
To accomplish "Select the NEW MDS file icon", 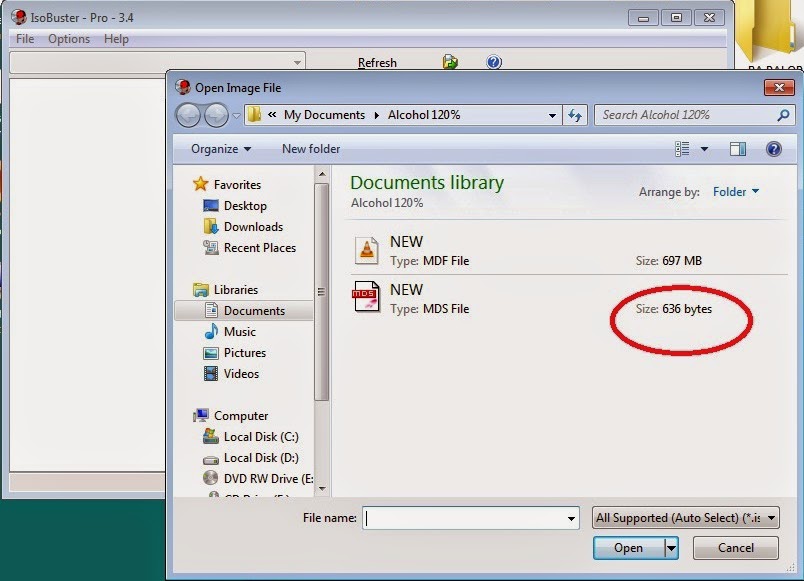I will click(366, 296).
